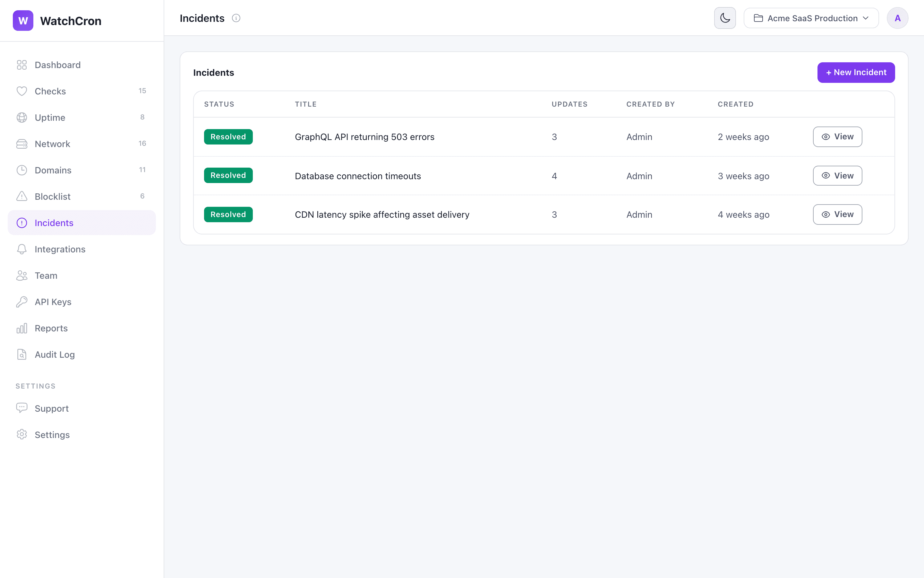The width and height of the screenshot is (924, 578).
Task: Go to Checks in the sidebar
Action: tap(82, 92)
